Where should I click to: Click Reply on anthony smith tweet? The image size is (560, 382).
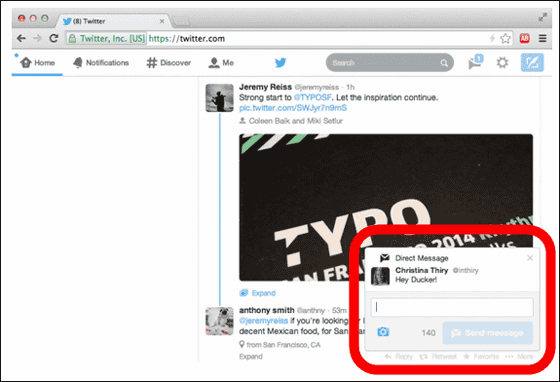pyautogui.click(x=399, y=356)
